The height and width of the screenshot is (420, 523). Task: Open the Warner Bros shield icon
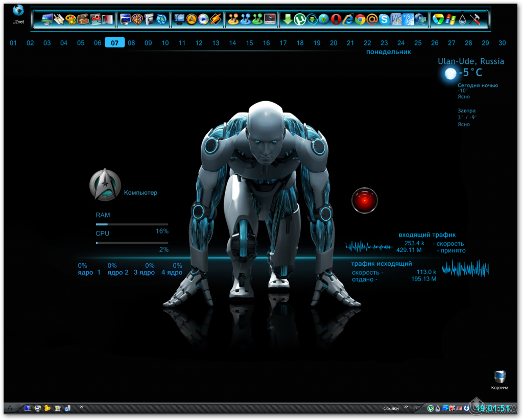pyautogui.click(x=137, y=19)
